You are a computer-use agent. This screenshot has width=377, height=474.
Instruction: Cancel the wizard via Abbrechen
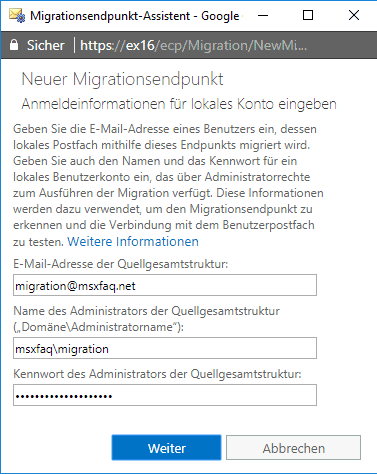[294, 448]
